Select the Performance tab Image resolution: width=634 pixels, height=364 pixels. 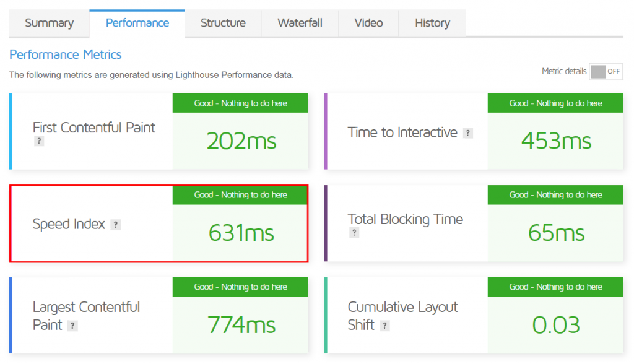click(x=137, y=23)
